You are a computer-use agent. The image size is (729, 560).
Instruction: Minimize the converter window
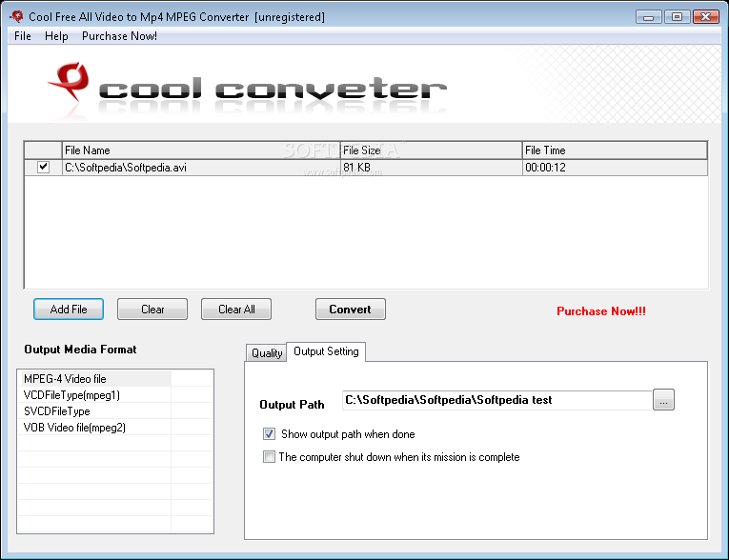649,17
